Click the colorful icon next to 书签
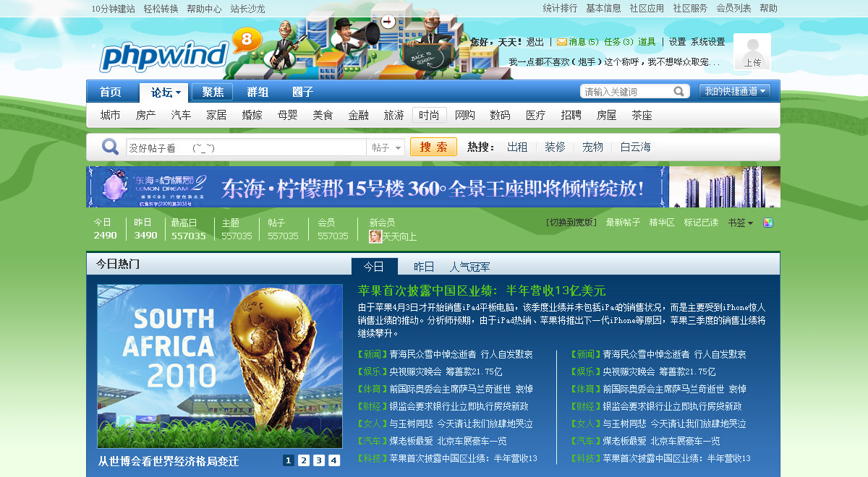 coord(768,223)
